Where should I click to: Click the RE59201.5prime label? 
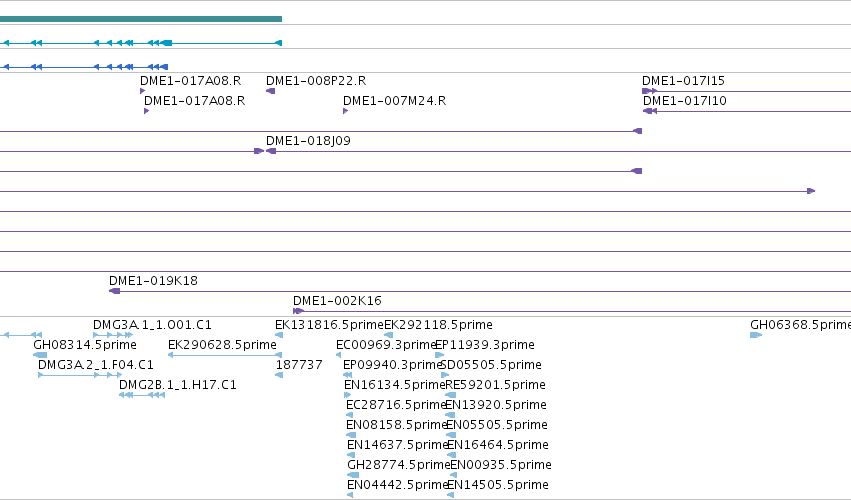coord(495,385)
